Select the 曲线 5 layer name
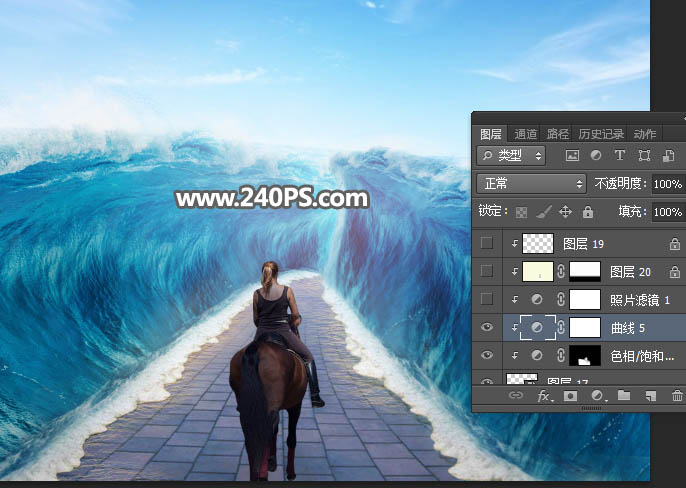 click(x=628, y=328)
